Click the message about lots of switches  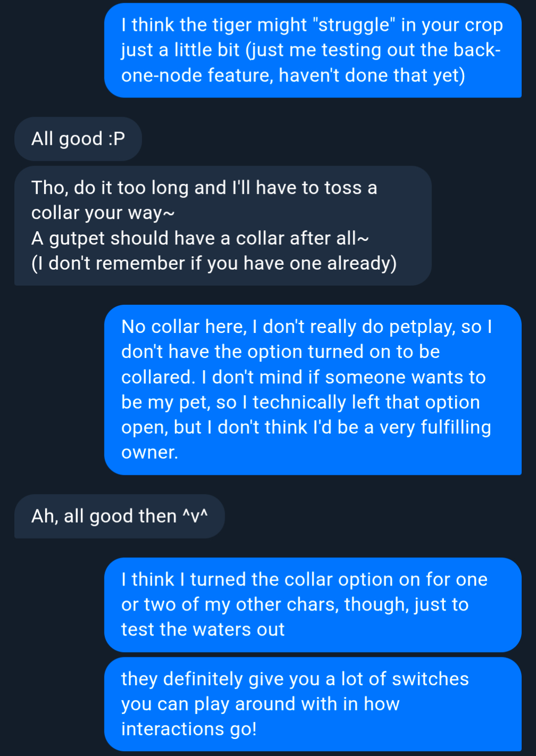click(x=312, y=704)
